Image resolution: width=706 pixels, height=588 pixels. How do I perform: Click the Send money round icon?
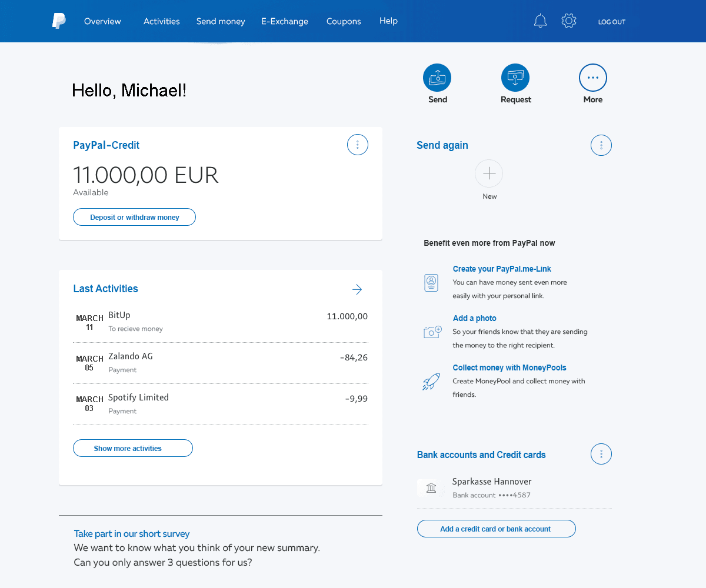(x=437, y=77)
